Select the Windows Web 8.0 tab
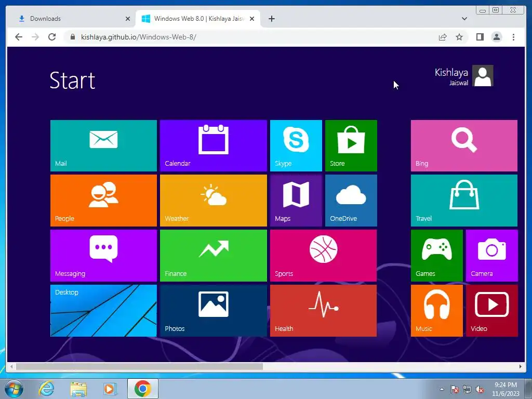Viewport: 532px width, 399px height. 199,19
